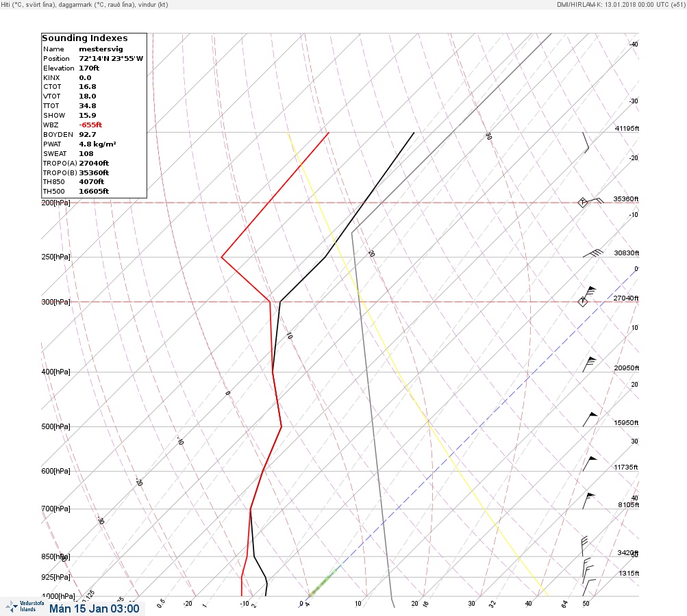687x616 pixels.
Task: Click the 20950ft altitude label
Action: click(x=627, y=368)
